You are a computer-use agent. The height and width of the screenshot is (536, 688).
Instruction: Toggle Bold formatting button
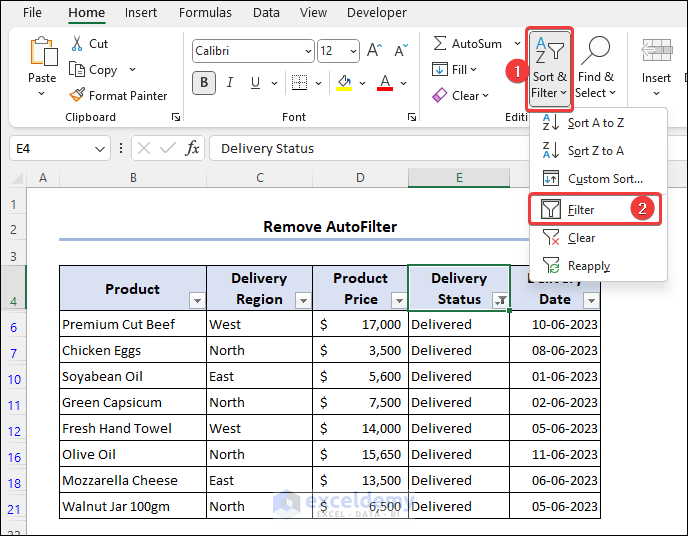[x=206, y=82]
